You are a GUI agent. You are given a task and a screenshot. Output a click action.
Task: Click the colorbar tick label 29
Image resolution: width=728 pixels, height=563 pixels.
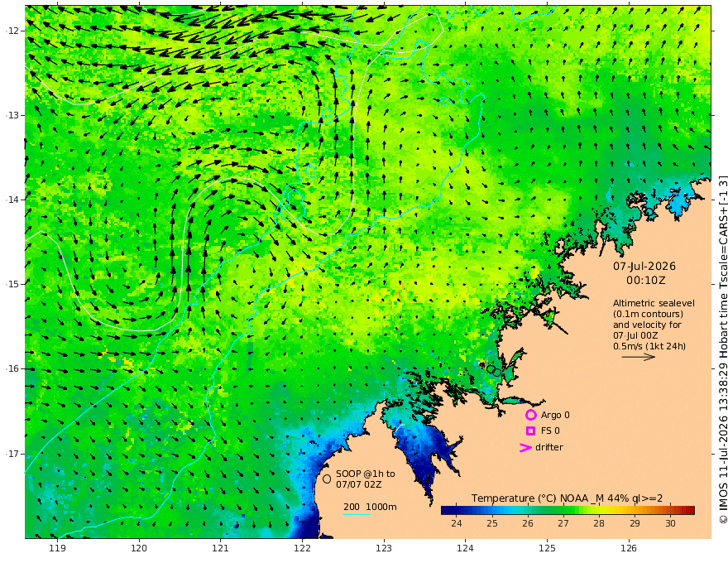coord(635,523)
